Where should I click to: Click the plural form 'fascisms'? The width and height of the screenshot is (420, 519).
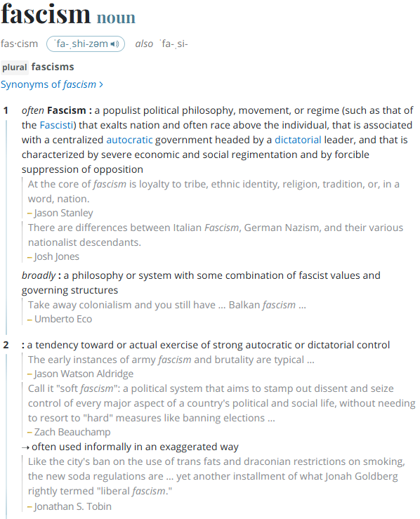coord(53,67)
